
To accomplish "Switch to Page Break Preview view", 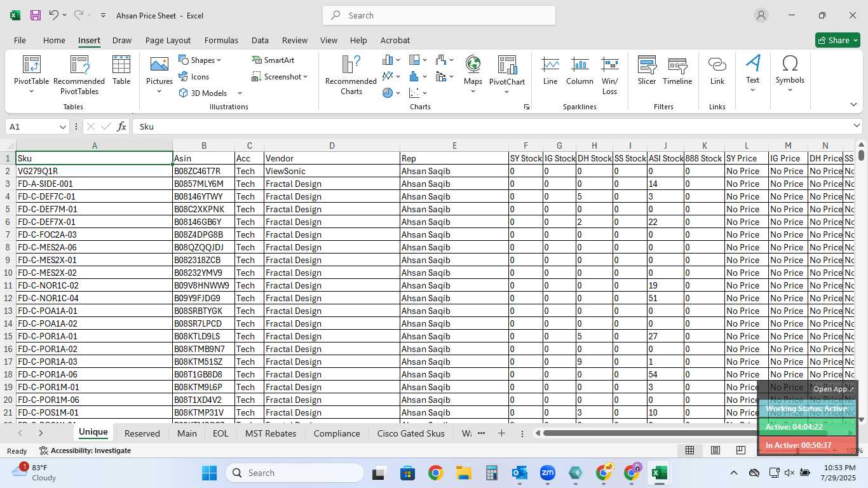I will coord(740,451).
